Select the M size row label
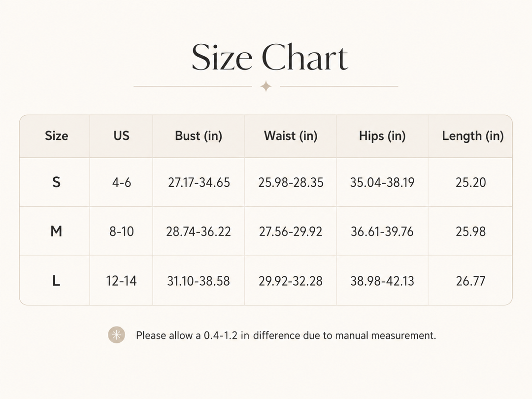532x399 pixels. (x=56, y=232)
